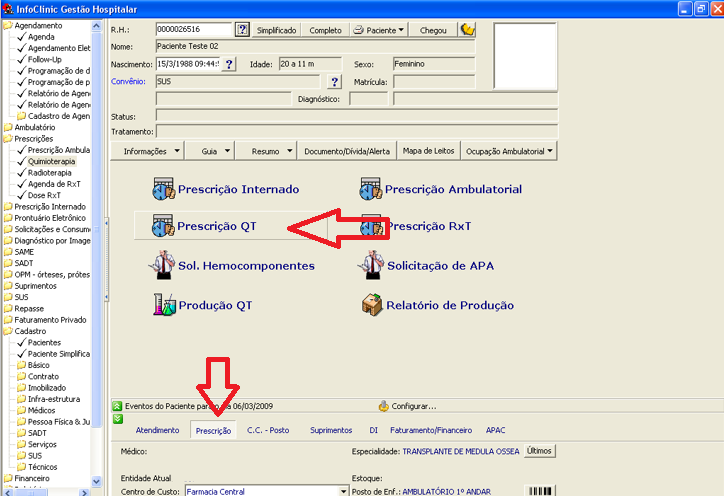Click the Últimos button
This screenshot has height=496, width=724.
539,451
